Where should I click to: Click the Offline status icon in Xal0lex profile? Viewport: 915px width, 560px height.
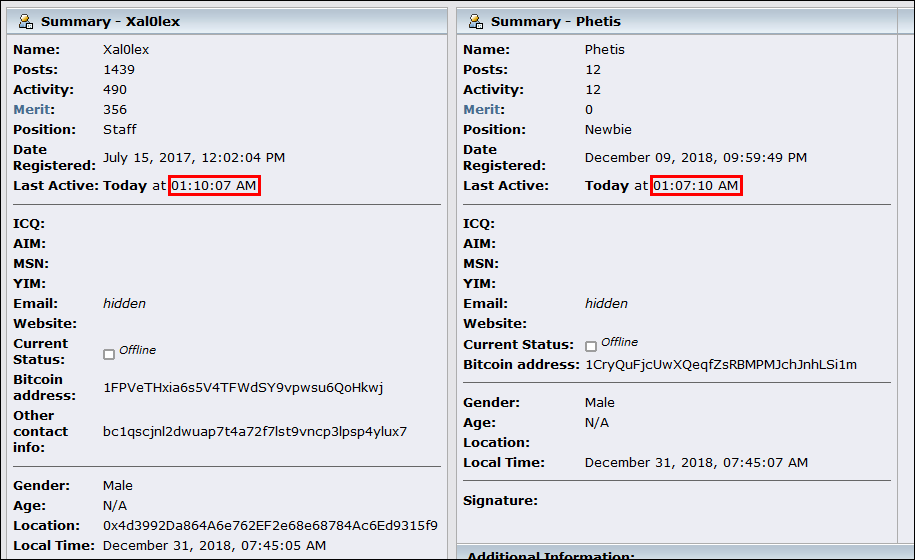109,354
